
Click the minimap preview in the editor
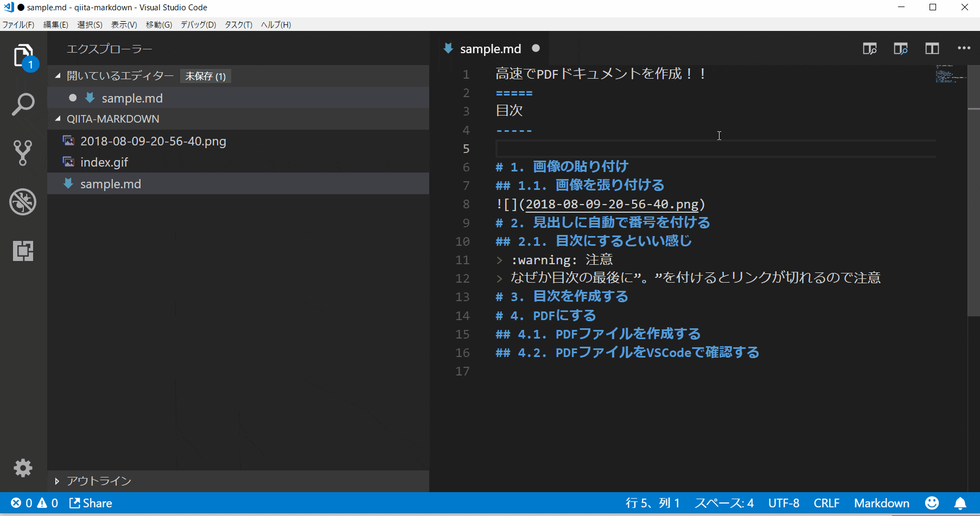coord(951,74)
